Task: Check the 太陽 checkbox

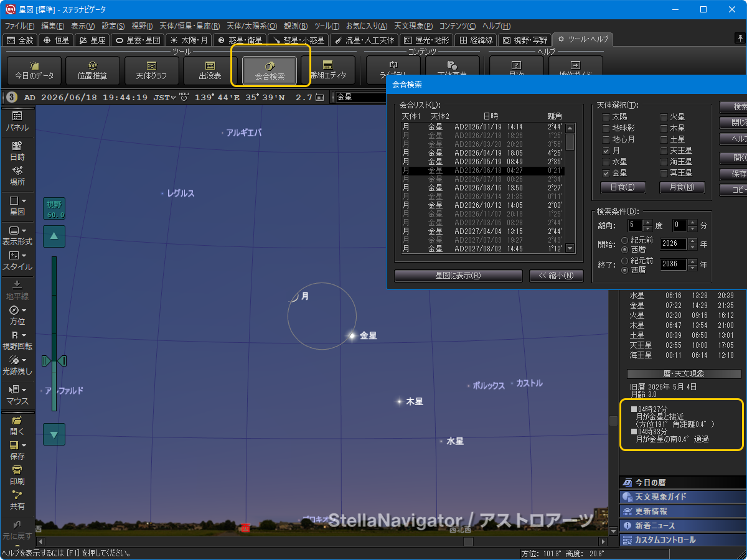Action: [x=606, y=117]
